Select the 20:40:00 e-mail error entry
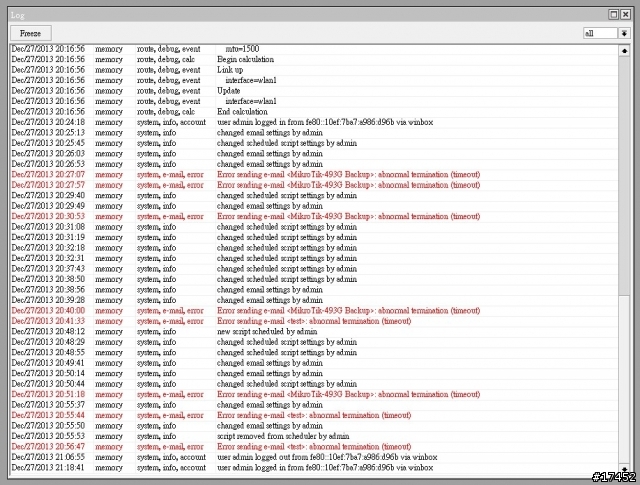The image size is (640, 485). tap(314, 311)
